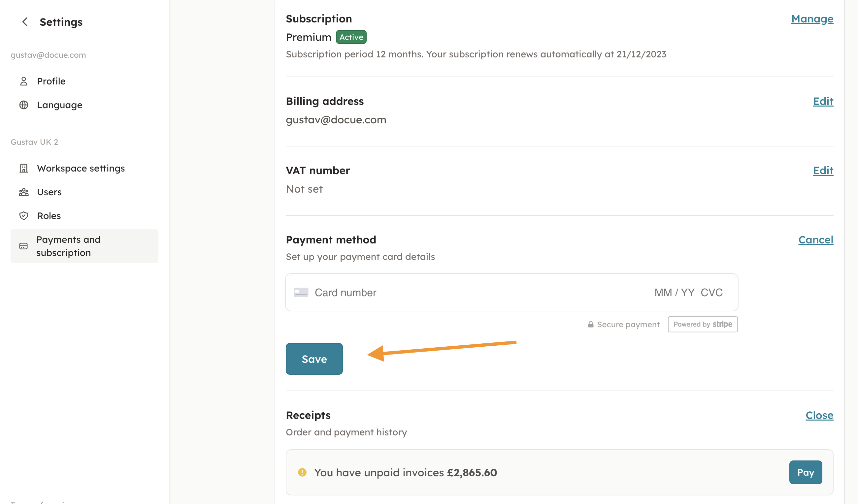Edit the Billing address
The height and width of the screenshot is (504, 858).
click(823, 101)
